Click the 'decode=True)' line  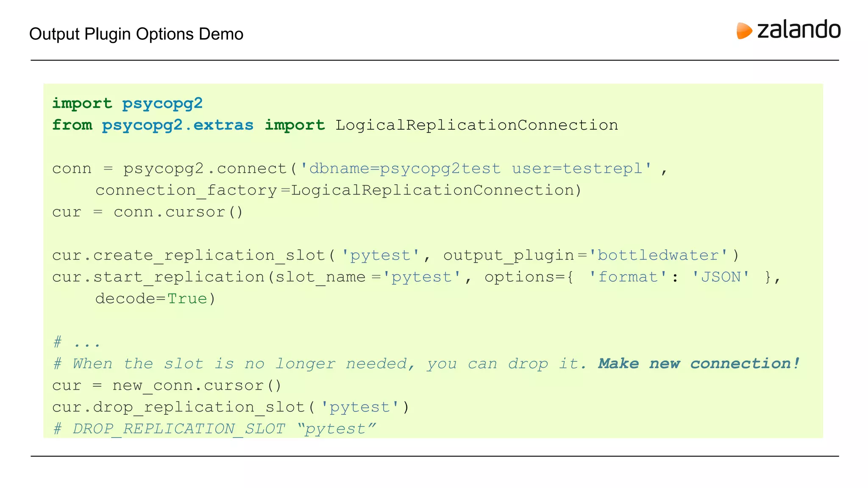coord(156,299)
